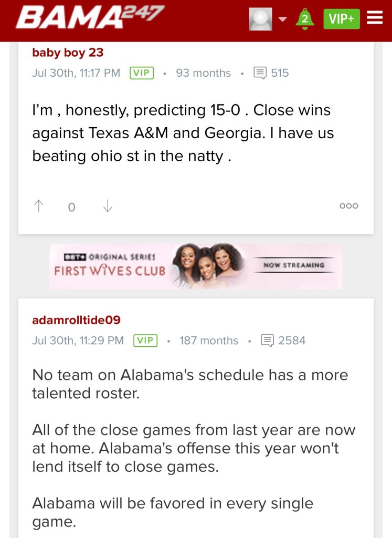Image resolution: width=392 pixels, height=538 pixels.
Task: Open more options on baby boy 23's post
Action: 348,206
